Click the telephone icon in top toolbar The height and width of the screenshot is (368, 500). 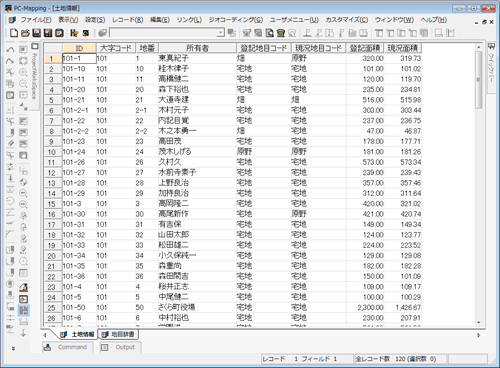coord(281,33)
